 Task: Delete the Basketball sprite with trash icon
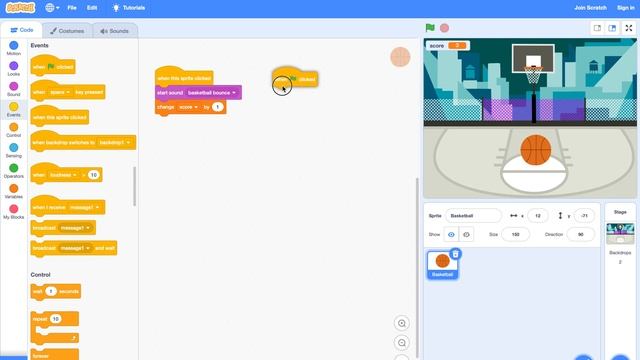[456, 254]
